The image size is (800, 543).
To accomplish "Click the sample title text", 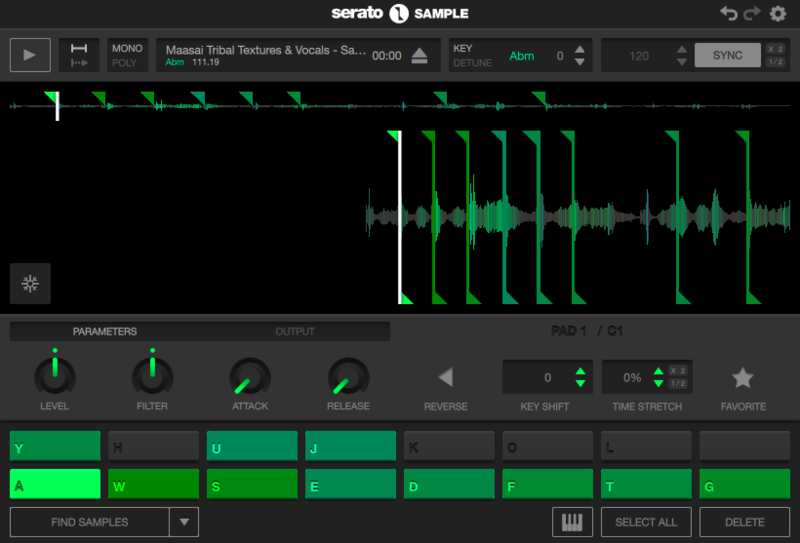I will tap(265, 50).
